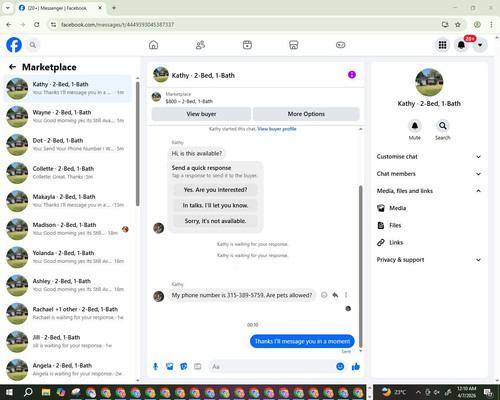Open Links in the info panel
500x400 pixels.
(429, 242)
